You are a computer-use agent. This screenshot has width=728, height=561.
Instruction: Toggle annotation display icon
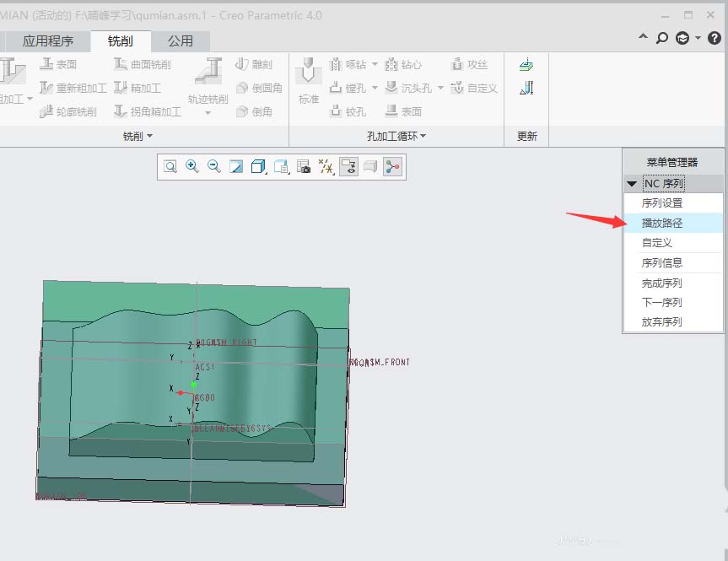348,166
